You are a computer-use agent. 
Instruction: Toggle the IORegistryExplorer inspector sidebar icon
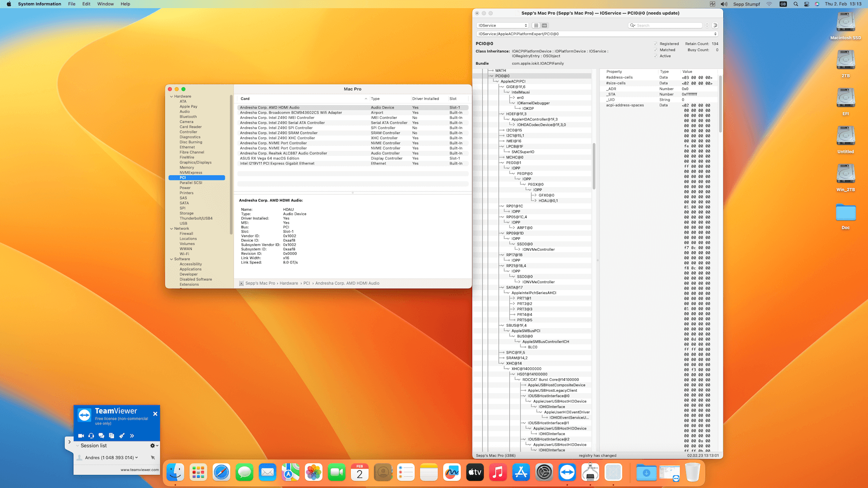coord(715,25)
